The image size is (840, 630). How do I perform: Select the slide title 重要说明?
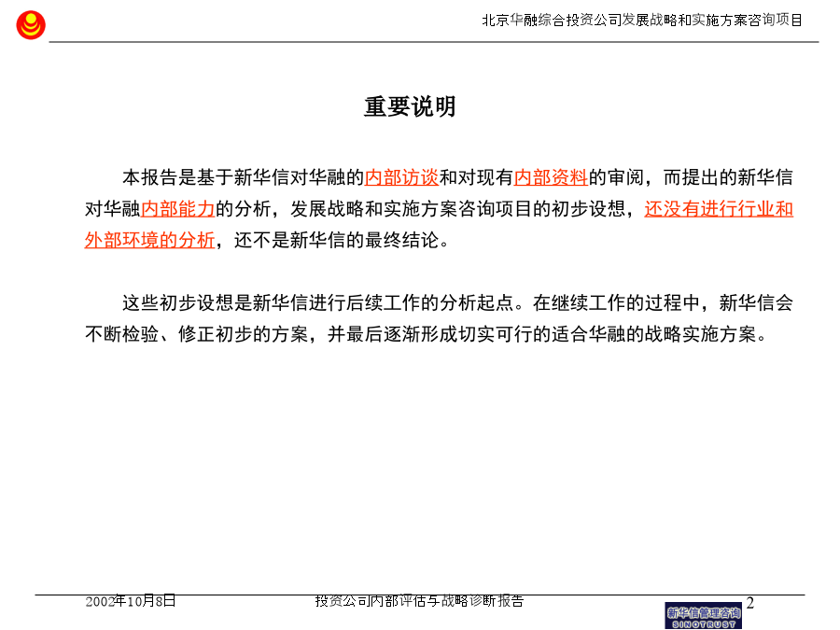point(410,106)
